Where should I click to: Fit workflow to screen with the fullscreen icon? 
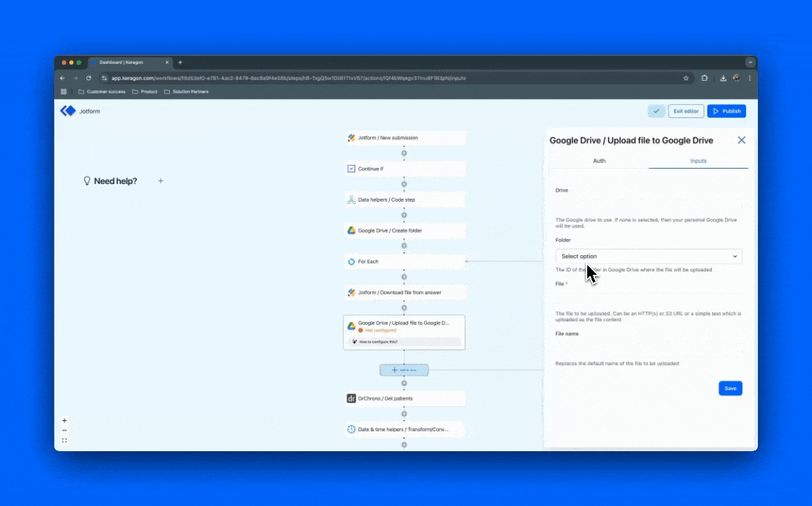tap(64, 440)
